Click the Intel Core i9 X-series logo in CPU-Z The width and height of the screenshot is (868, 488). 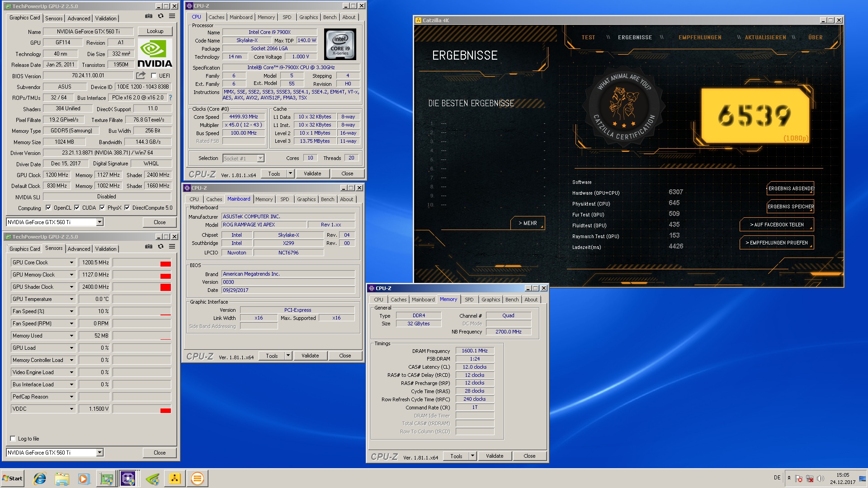[340, 45]
